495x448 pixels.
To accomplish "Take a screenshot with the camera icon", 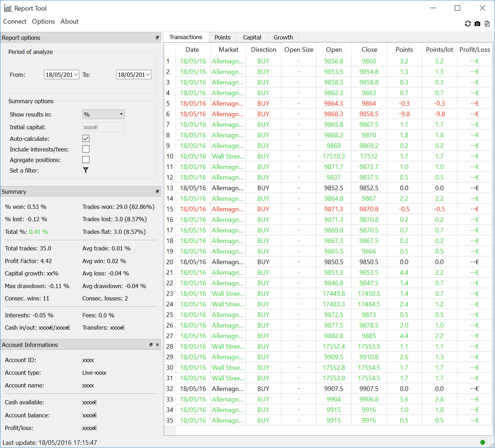I will click(477, 24).
